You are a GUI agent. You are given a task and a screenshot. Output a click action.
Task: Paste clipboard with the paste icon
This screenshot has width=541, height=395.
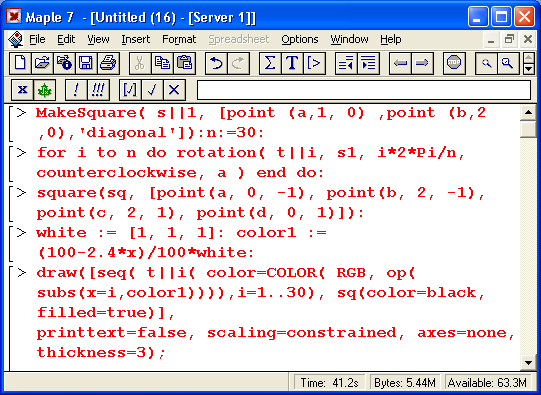coord(184,63)
